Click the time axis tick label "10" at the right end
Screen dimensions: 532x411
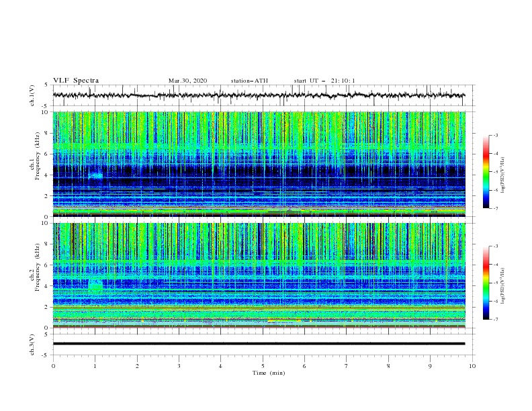click(472, 366)
